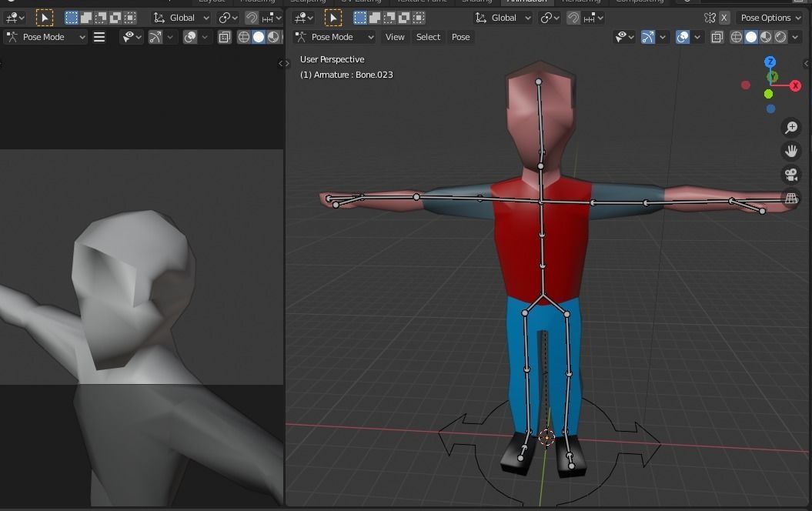Open the Pose menu
The image size is (812, 511).
click(460, 37)
